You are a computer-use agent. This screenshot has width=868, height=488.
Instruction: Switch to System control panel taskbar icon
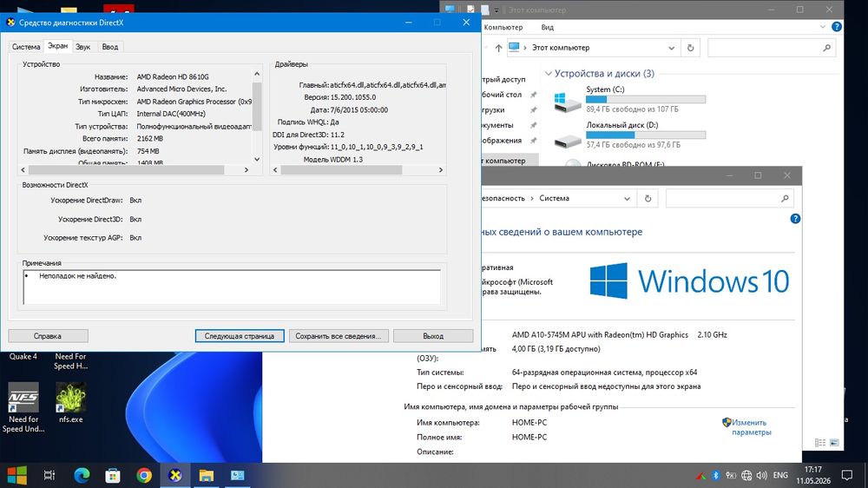(238, 475)
